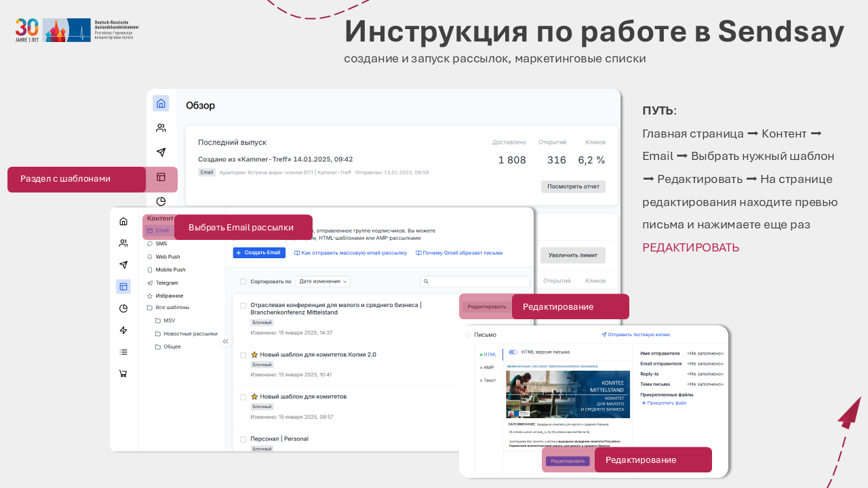Open Дате изменения sort dropdown
868x488 pixels.
pos(323,281)
